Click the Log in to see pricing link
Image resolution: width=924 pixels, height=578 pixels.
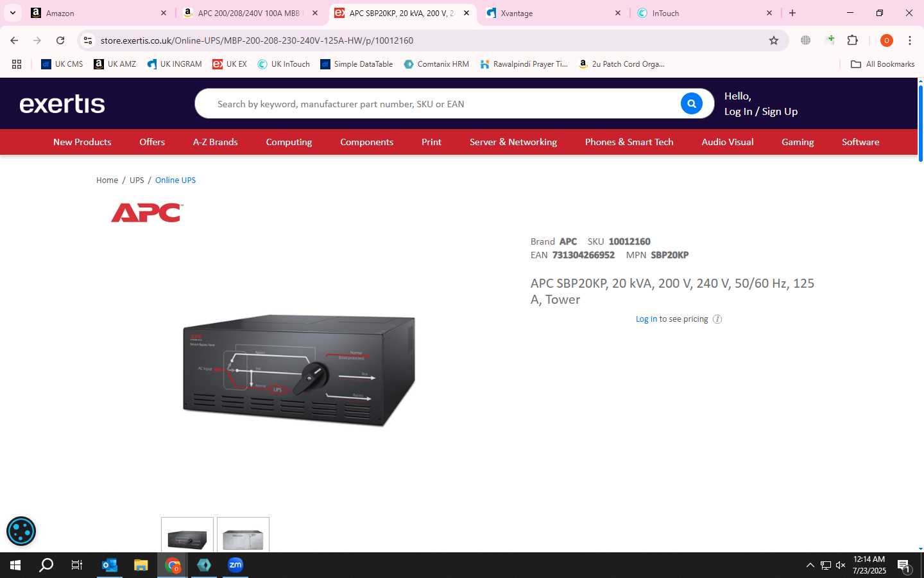click(x=646, y=319)
